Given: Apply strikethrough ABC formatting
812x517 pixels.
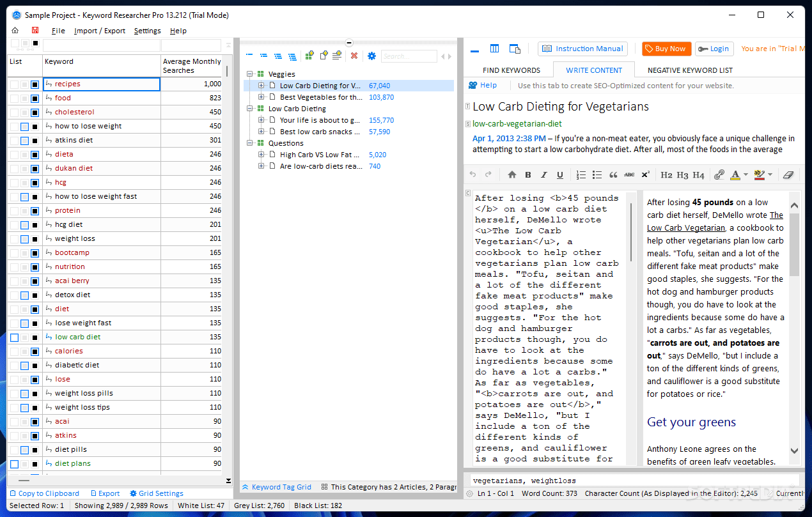Looking at the screenshot, I should click(x=629, y=174).
